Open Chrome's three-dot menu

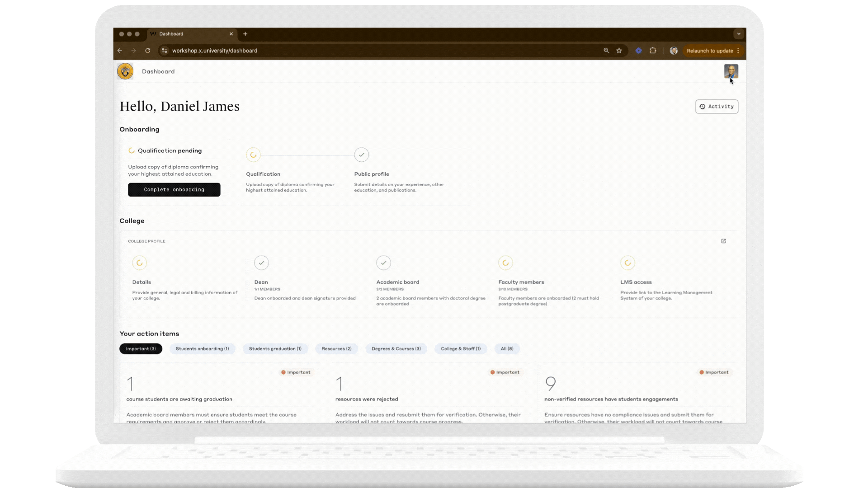point(738,51)
